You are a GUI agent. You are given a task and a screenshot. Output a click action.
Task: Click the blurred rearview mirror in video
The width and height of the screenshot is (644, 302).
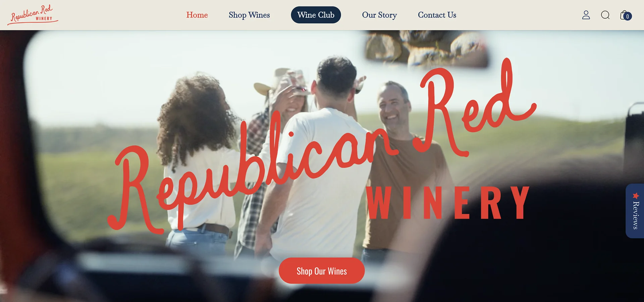coord(427,47)
